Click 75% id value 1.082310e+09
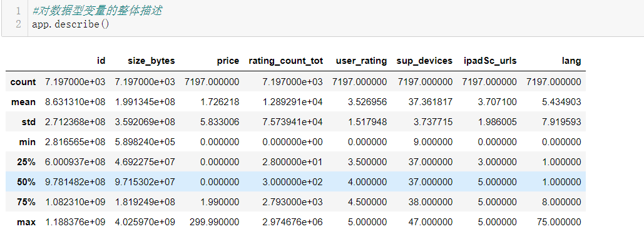The height and width of the screenshot is (239, 644). coord(75,203)
